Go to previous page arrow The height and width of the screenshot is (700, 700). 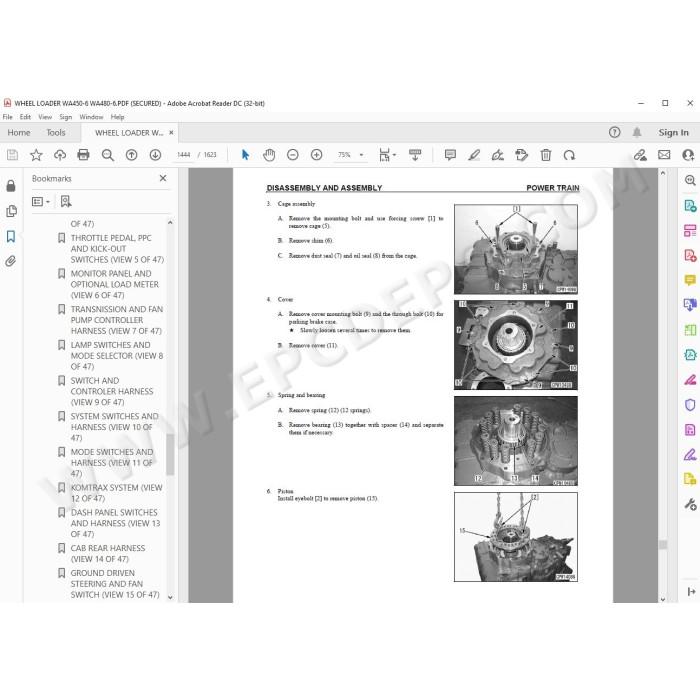(x=131, y=155)
